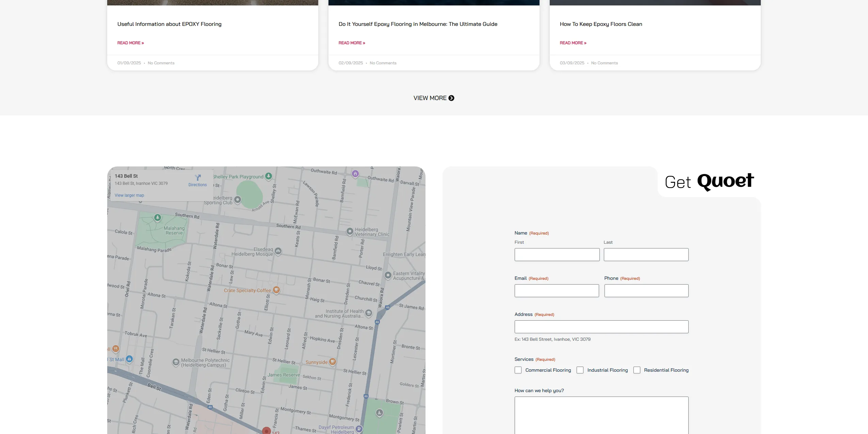Click the Heidelberg Veterinary Clinic map pin
This screenshot has width=868, height=434.
pyautogui.click(x=350, y=231)
